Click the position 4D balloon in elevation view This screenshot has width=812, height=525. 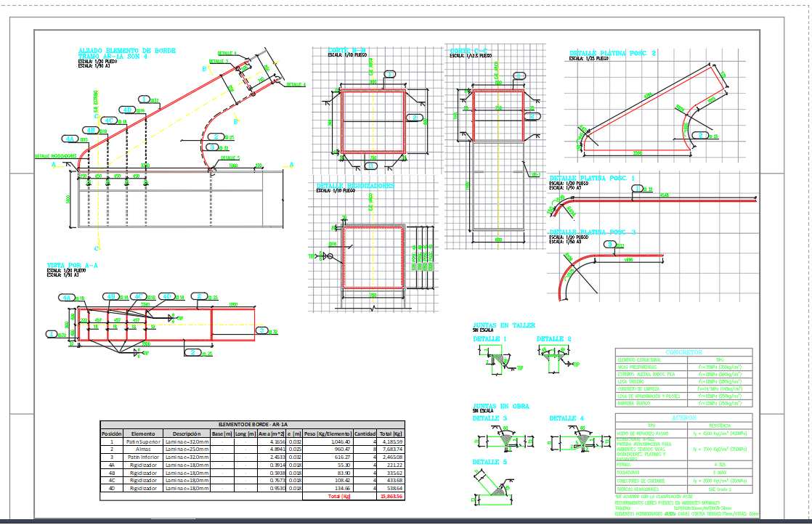click(x=129, y=110)
